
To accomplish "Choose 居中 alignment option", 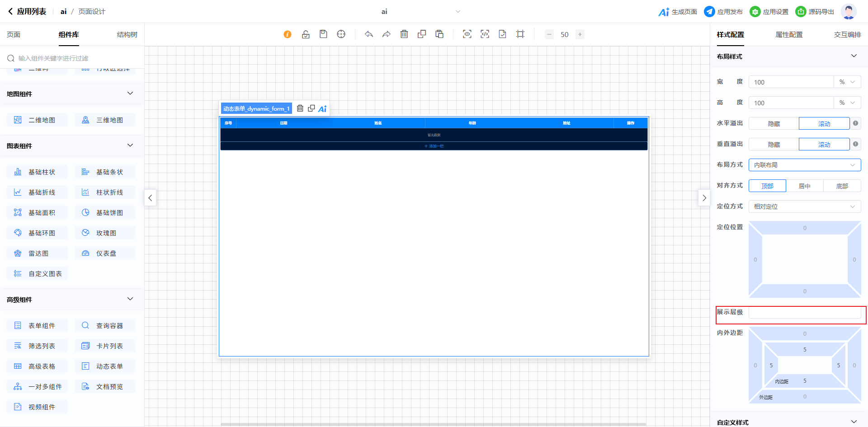I will (804, 186).
